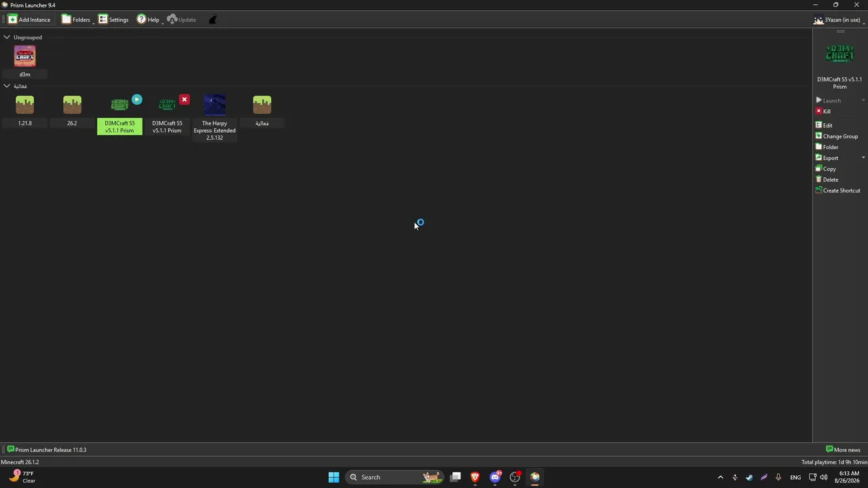Open Discord from the taskbar
The image size is (868, 488).
pyautogui.click(x=495, y=477)
